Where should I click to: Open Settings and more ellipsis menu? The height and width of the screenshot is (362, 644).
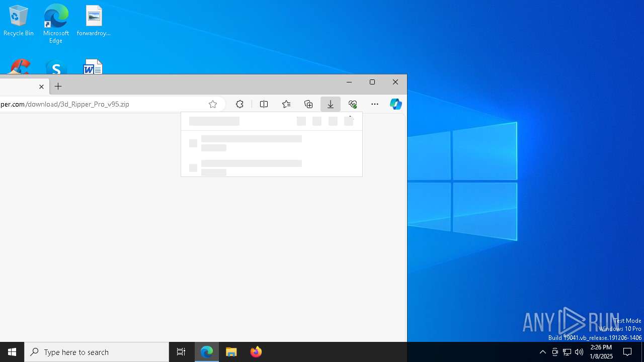point(375,104)
